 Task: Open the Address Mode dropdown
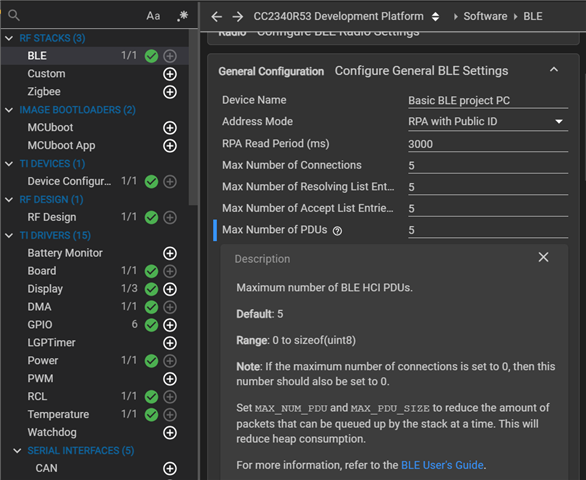tap(488, 121)
